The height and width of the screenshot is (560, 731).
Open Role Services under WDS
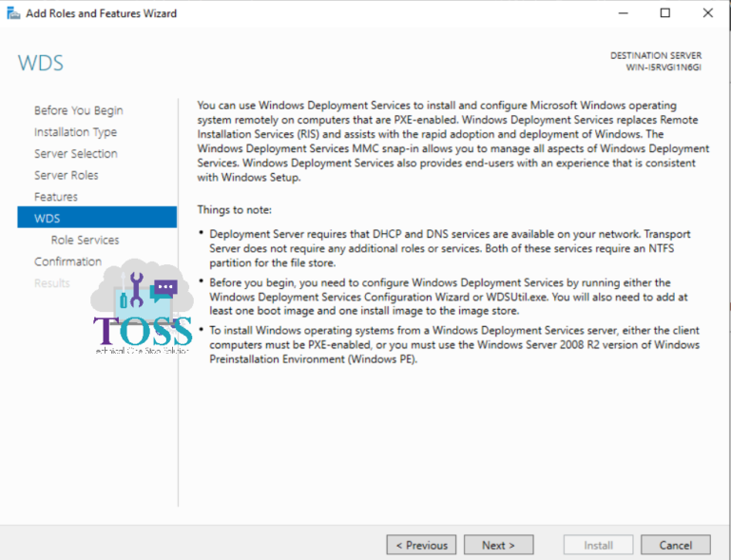point(85,241)
